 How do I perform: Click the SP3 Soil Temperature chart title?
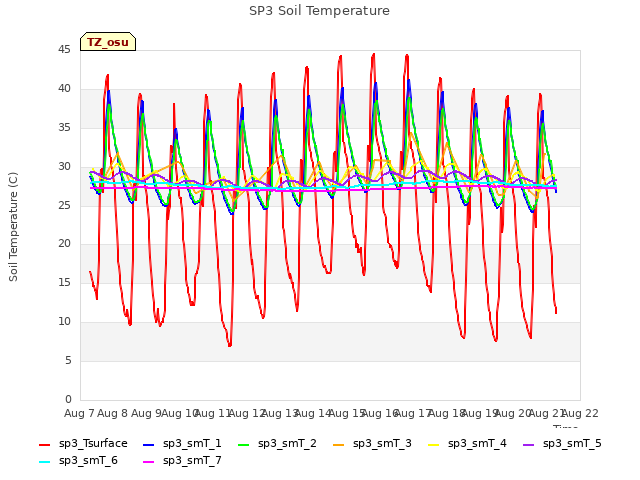pyautogui.click(x=320, y=11)
